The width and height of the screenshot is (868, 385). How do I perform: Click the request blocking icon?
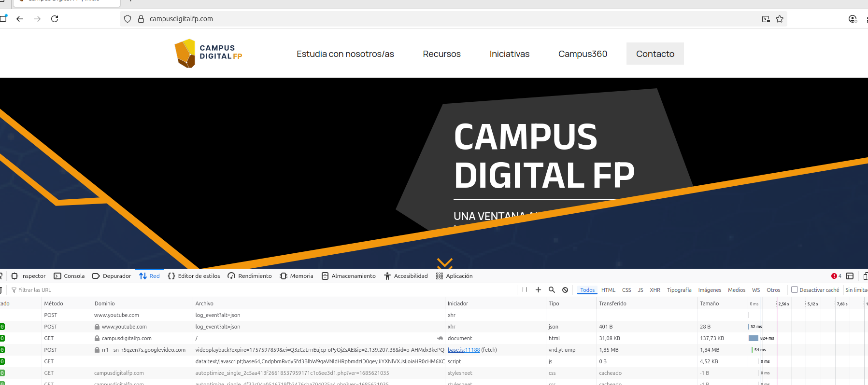[565, 290]
